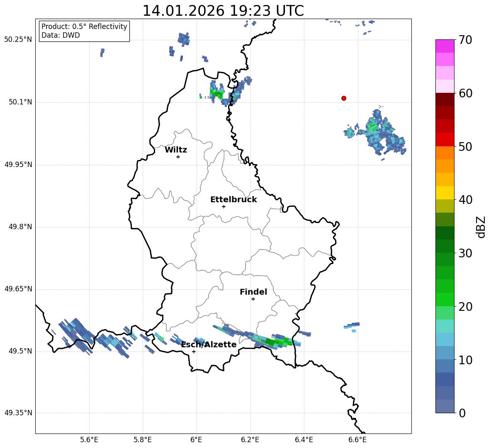
Task: Pick the yellow swatch just above 40 dBZ
Action: 445,193
